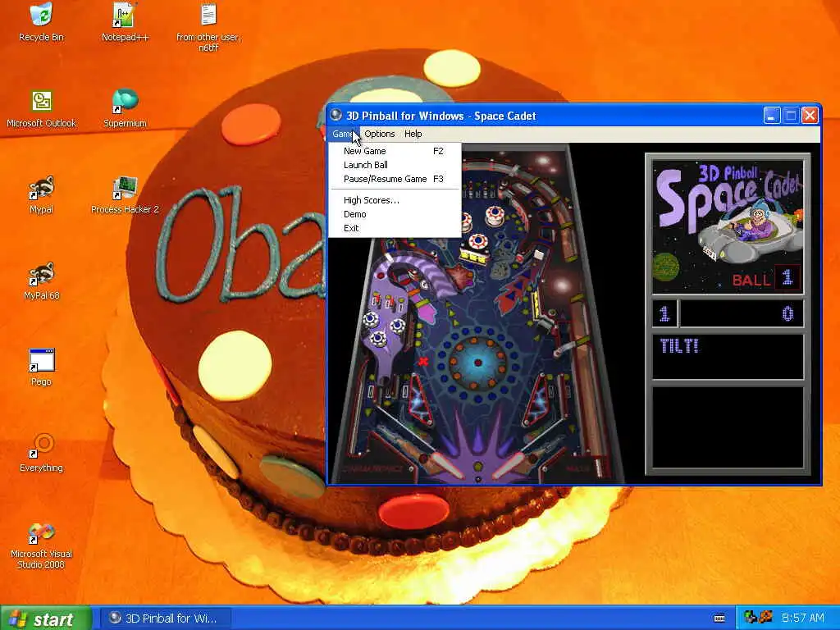Select the 'from other user, n6tff' file icon
Image resolution: width=840 pixels, height=630 pixels.
(208, 28)
